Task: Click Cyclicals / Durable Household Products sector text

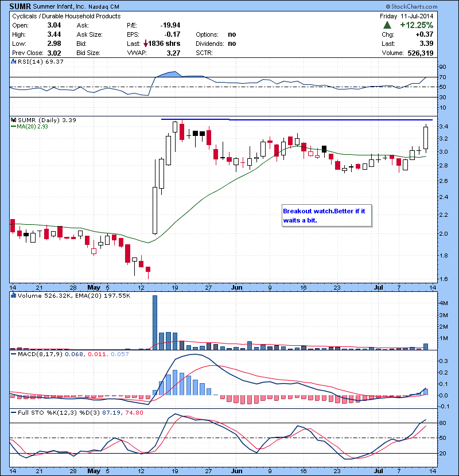Action: click(66, 16)
